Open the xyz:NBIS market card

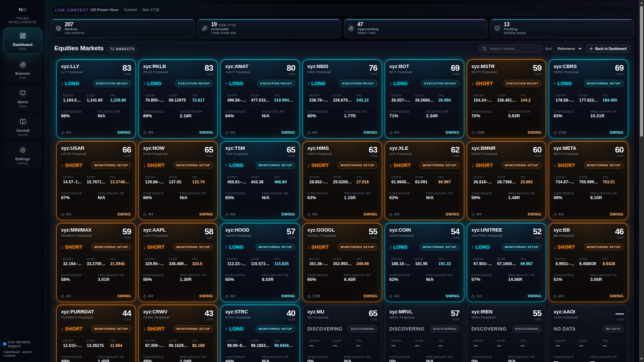(342, 99)
